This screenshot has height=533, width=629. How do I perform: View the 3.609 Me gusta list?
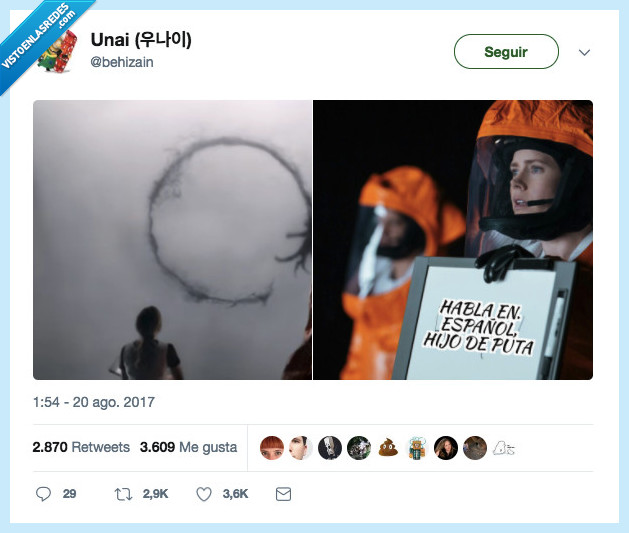point(189,447)
